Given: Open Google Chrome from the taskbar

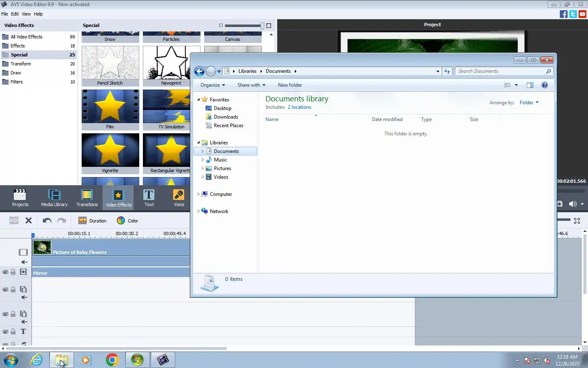Looking at the screenshot, I should click(112, 360).
